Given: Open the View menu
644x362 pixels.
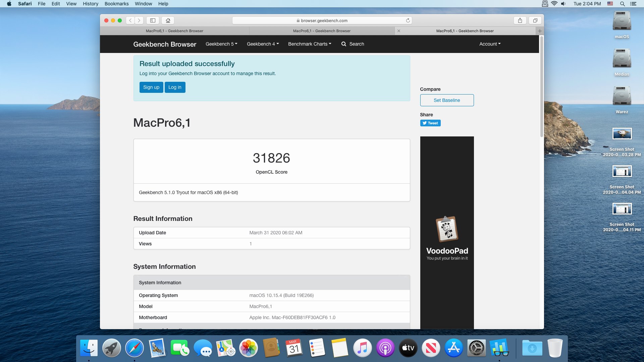Looking at the screenshot, I should (71, 4).
